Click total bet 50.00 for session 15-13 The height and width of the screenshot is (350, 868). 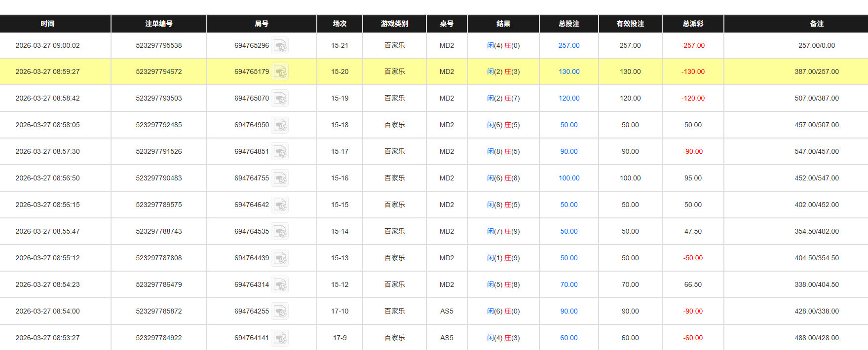coord(569,258)
